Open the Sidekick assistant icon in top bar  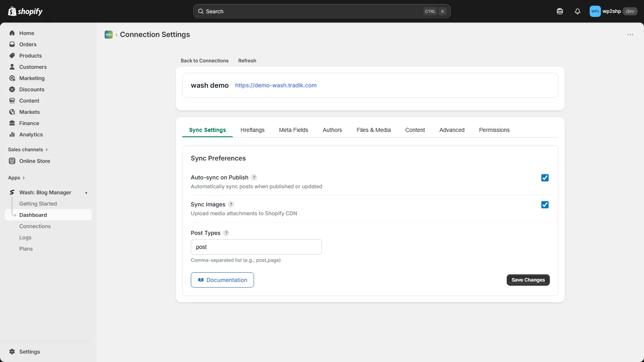pyautogui.click(x=560, y=11)
